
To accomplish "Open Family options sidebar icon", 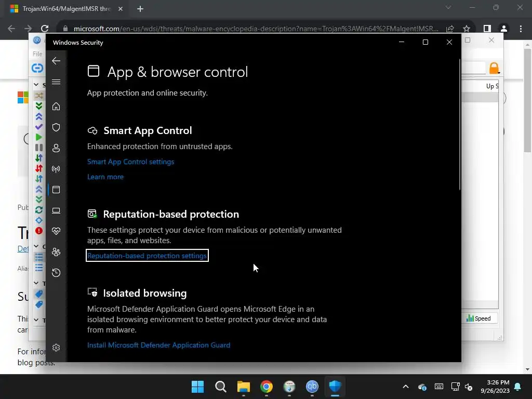I will (x=56, y=252).
